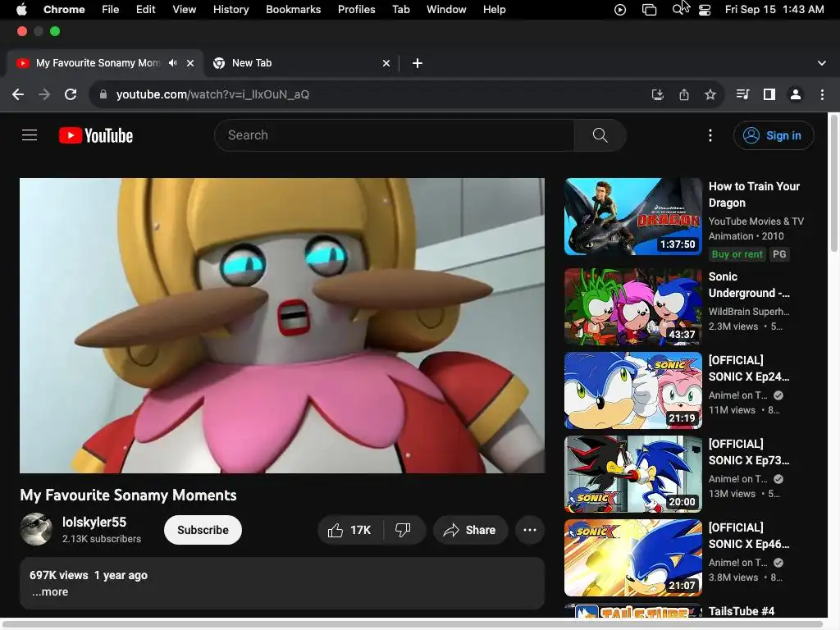
Task: Open the Chrome menu bar item
Action: [x=64, y=10]
